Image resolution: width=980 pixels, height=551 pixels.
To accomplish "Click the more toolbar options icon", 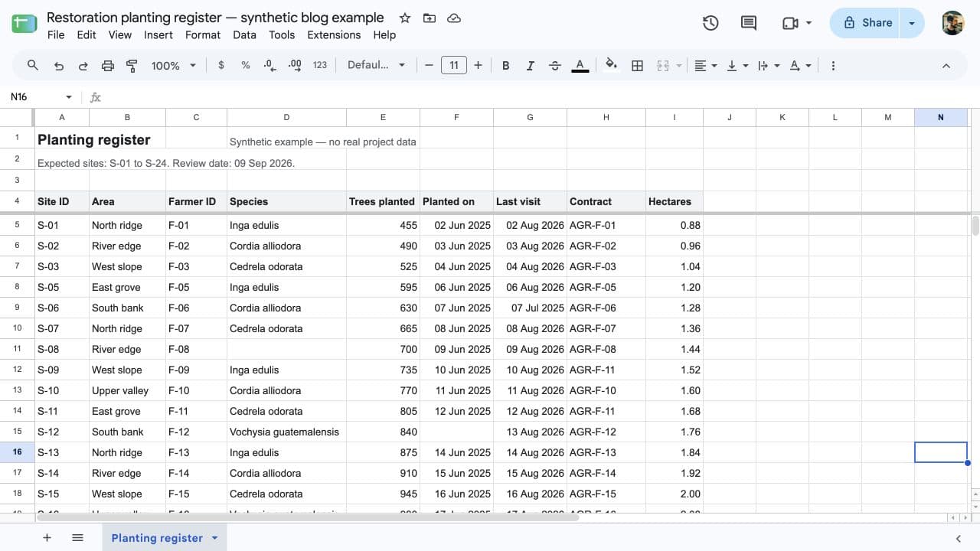I will 833,66.
